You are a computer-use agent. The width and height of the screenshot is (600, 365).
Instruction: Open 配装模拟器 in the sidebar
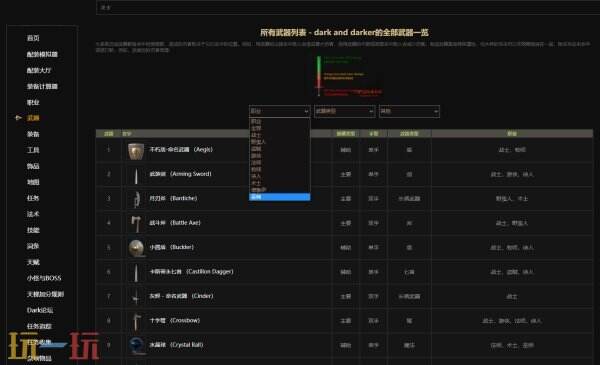42,54
